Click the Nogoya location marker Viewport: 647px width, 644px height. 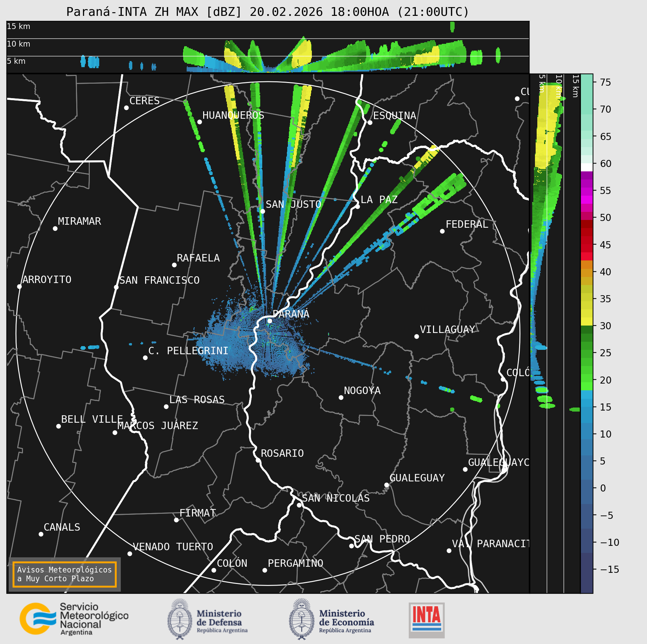tap(341, 397)
